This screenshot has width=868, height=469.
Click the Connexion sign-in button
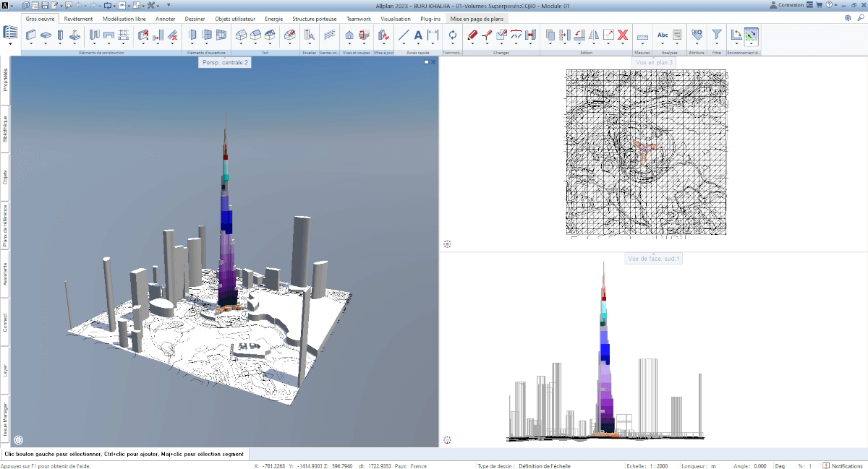coord(788,5)
